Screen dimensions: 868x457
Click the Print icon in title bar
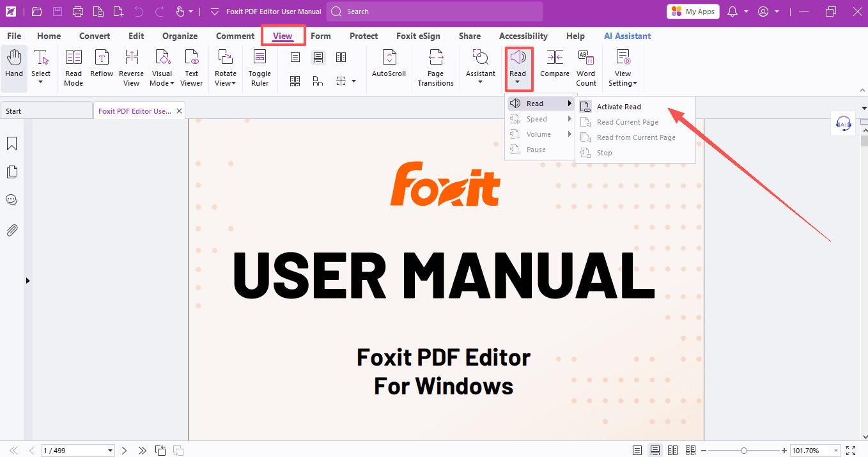[x=78, y=12]
